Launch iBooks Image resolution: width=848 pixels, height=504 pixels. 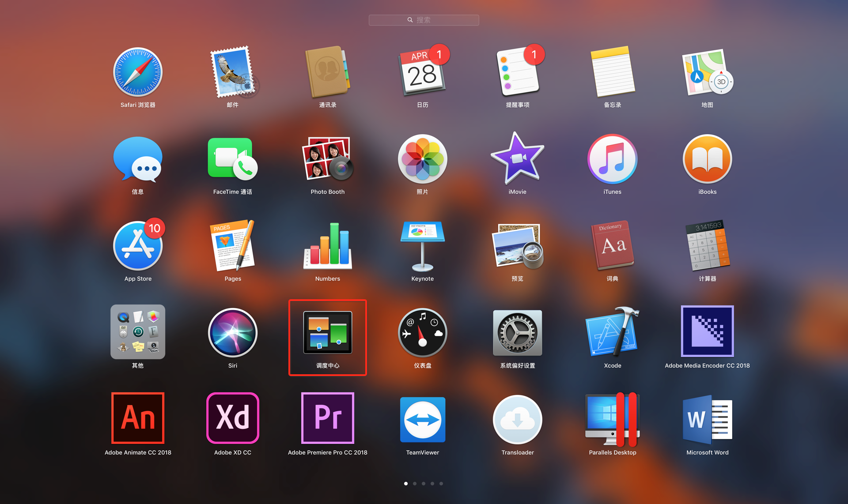tap(707, 159)
